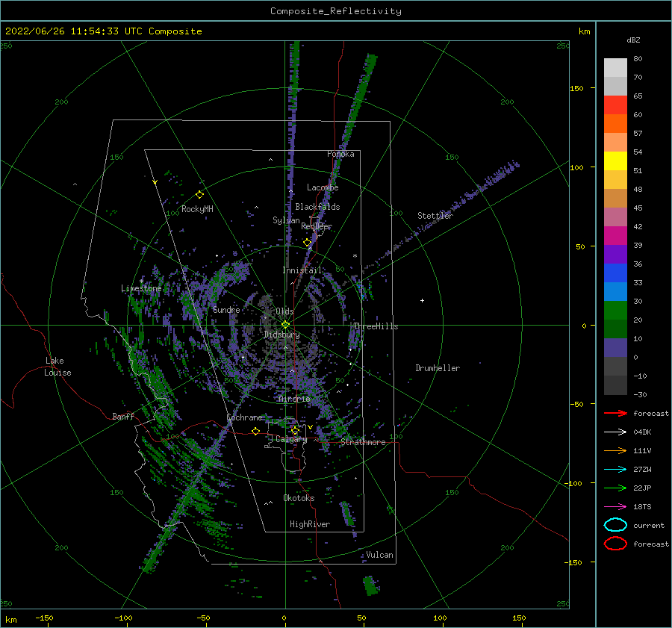The image size is (672, 628).
Task: Click the yellow radar site marker at center
Action: pos(285,325)
